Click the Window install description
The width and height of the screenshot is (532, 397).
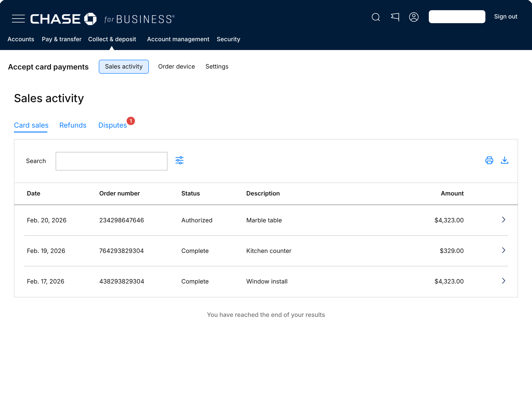(x=267, y=281)
